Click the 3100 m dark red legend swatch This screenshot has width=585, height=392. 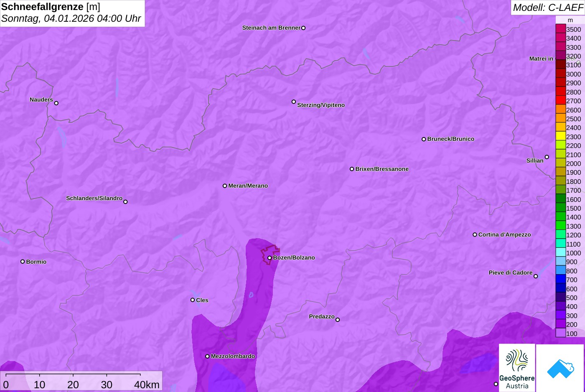(x=560, y=65)
